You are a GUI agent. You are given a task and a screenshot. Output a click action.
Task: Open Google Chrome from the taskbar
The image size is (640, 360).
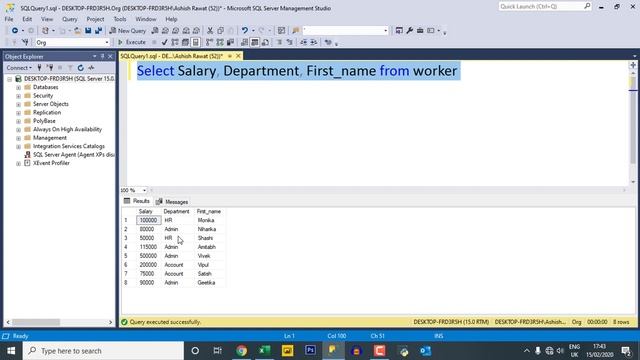click(x=241, y=351)
